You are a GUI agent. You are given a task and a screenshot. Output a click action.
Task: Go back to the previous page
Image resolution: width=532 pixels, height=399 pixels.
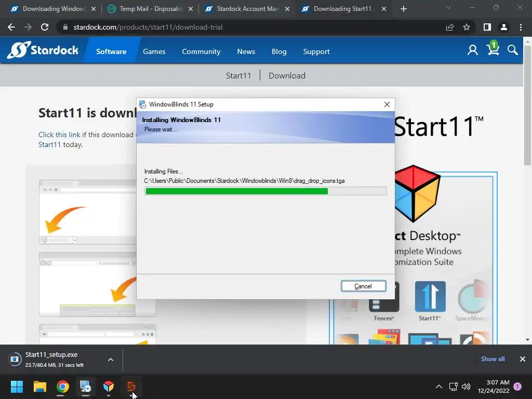pyautogui.click(x=11, y=27)
